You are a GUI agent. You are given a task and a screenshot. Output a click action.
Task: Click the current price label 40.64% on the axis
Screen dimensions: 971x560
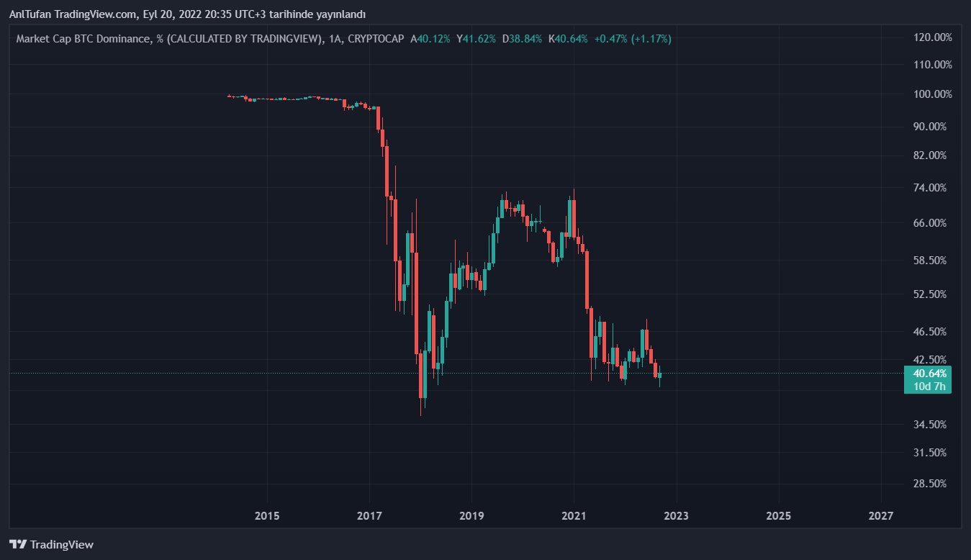tap(929, 374)
